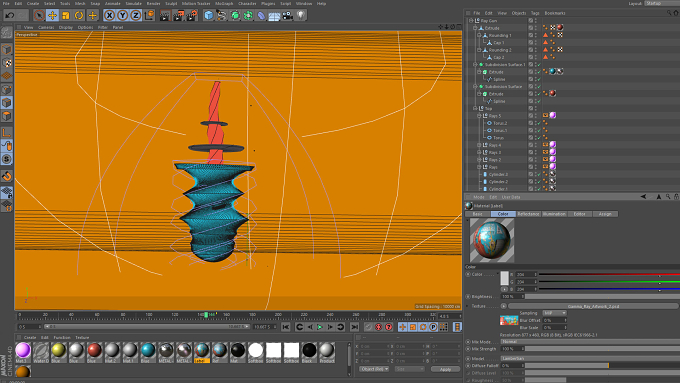680x383 pixels.
Task: Click the Floor environment icon
Action: pyautogui.click(x=274, y=16)
